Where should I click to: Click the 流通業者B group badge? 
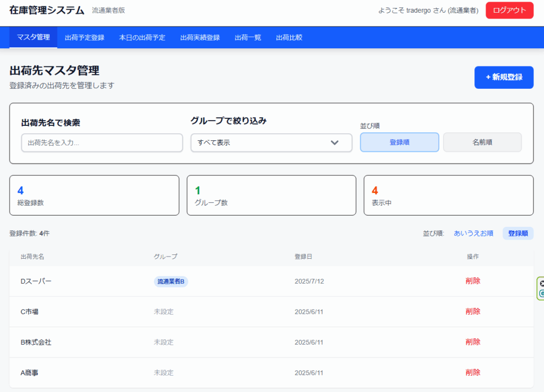pos(171,282)
